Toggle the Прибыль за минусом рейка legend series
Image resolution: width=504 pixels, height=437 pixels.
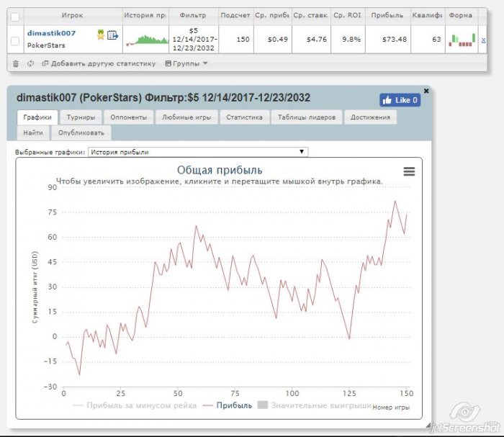135,405
